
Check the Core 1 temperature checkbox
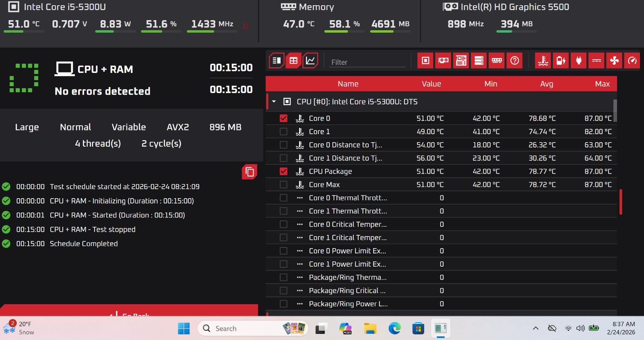pyautogui.click(x=284, y=132)
